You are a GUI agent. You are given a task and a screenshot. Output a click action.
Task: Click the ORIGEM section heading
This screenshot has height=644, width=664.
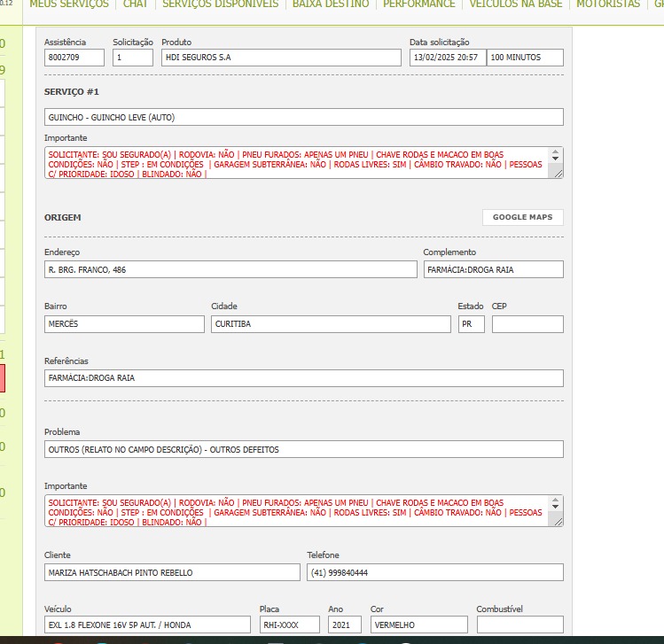click(63, 218)
